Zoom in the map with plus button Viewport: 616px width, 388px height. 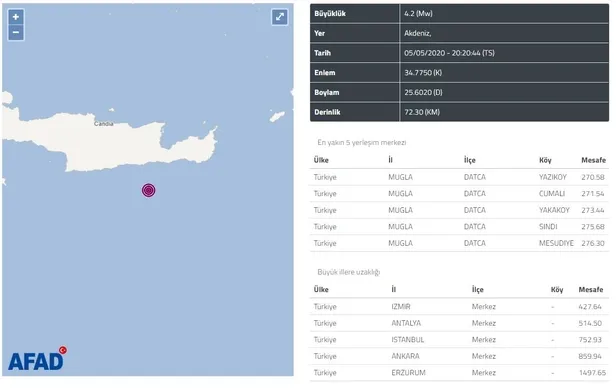point(16,17)
